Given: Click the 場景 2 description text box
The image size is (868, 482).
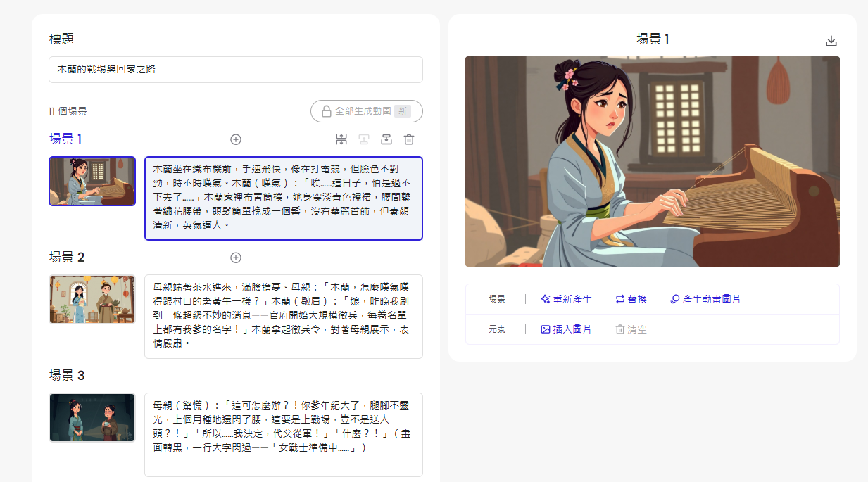Looking at the screenshot, I should pyautogui.click(x=284, y=317).
